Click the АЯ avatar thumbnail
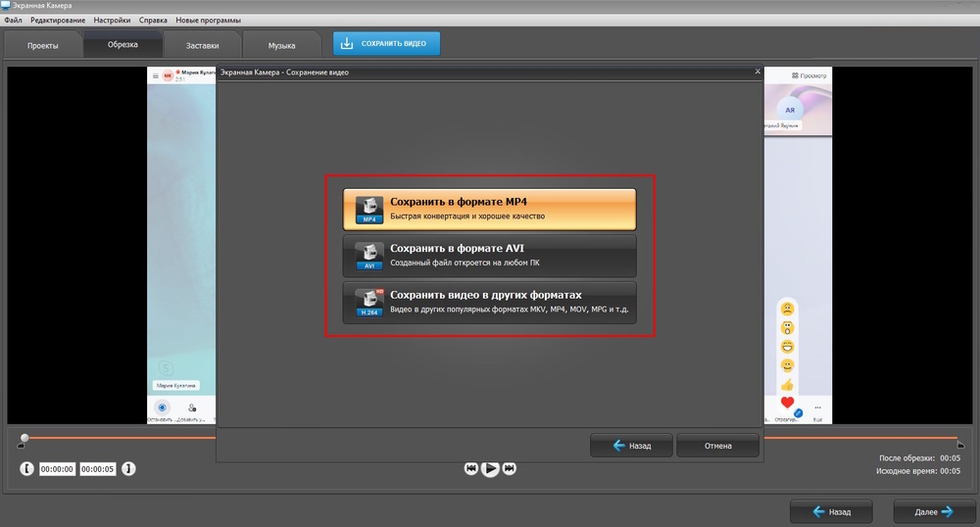The image size is (980, 527). (x=790, y=110)
